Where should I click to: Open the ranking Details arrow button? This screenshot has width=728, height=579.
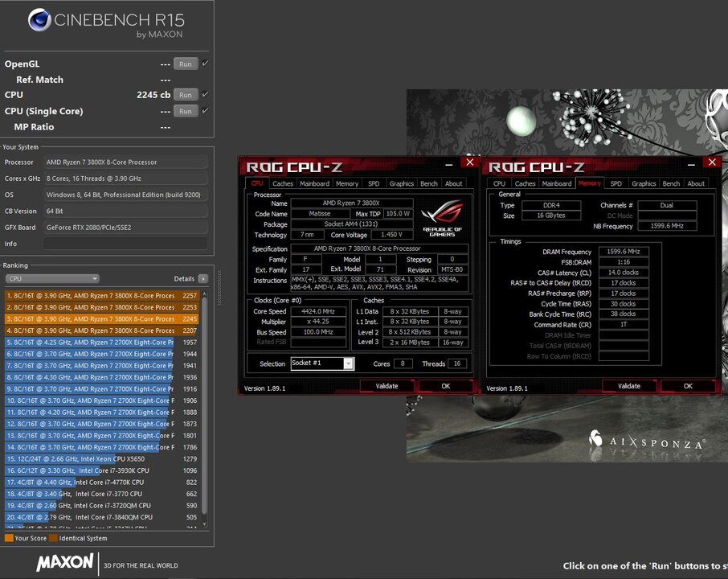(203, 279)
